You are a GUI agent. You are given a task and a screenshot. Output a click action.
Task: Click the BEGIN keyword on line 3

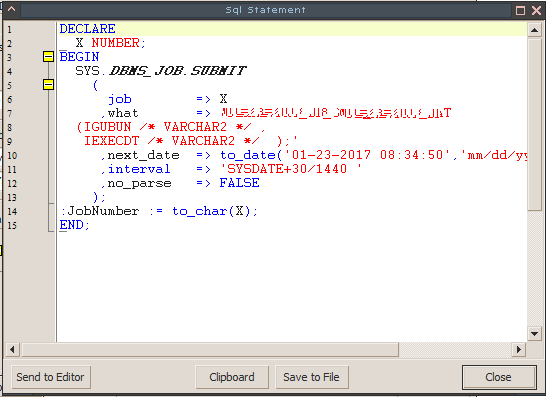point(79,57)
